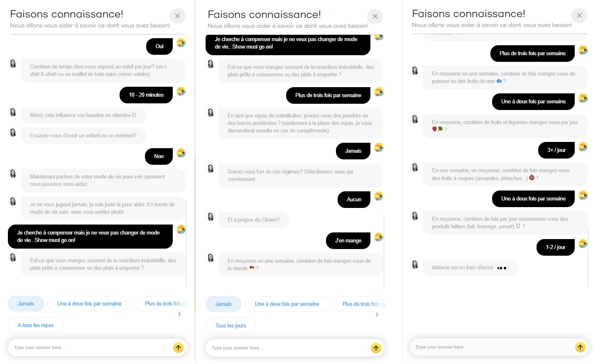The height and width of the screenshot is (364, 593).
Task: Click the yellow send arrow in middle panel
Action: [x=376, y=348]
